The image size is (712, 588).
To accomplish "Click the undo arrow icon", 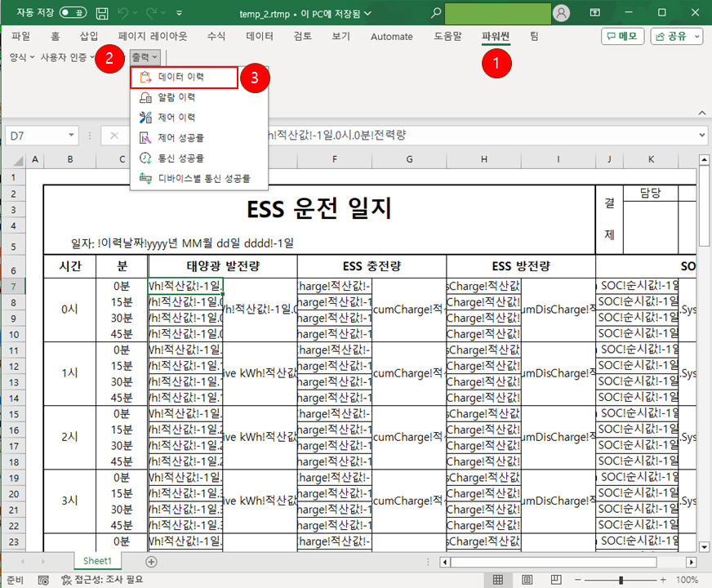I will [x=123, y=13].
